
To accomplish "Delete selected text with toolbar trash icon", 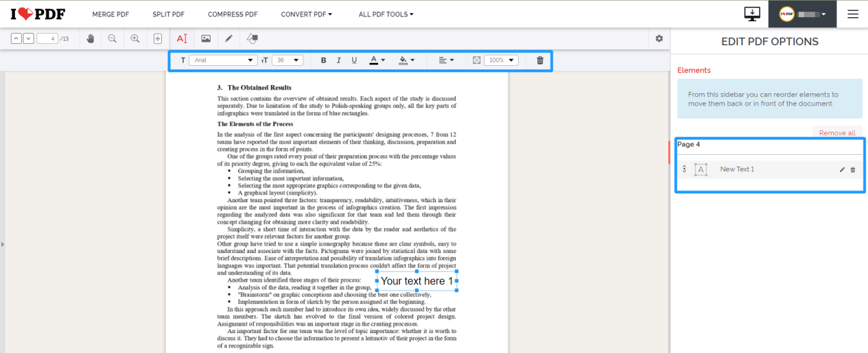I will (540, 60).
